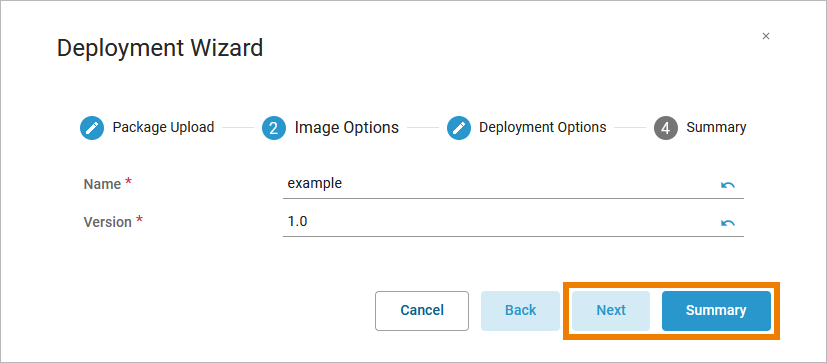Image resolution: width=827 pixels, height=363 pixels.
Task: Reset the Name field with undo icon
Action: 728,185
